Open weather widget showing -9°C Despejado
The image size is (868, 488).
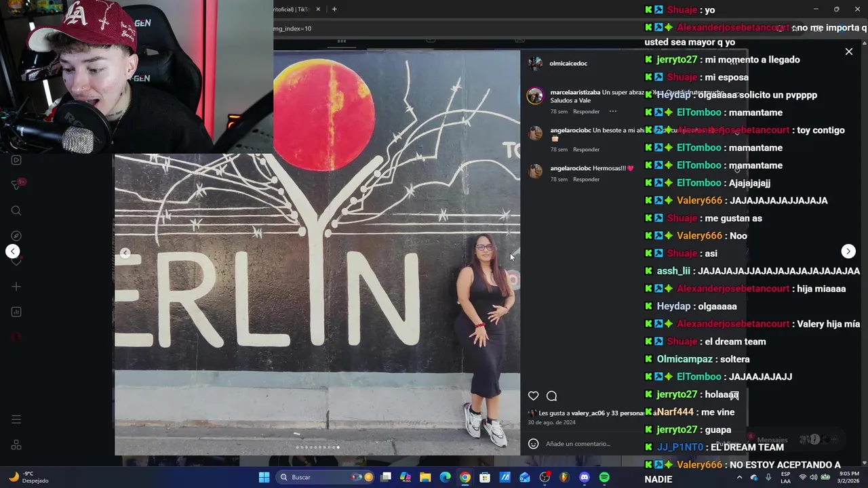28,477
